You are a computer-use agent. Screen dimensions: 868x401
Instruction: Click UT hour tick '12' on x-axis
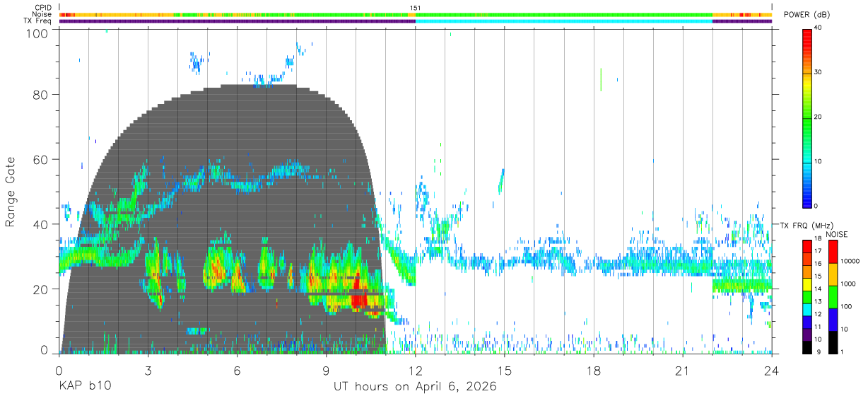point(416,371)
